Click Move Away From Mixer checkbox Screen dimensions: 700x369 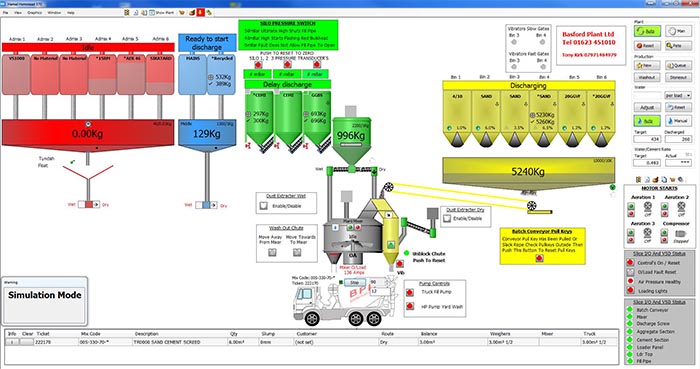click(272, 253)
